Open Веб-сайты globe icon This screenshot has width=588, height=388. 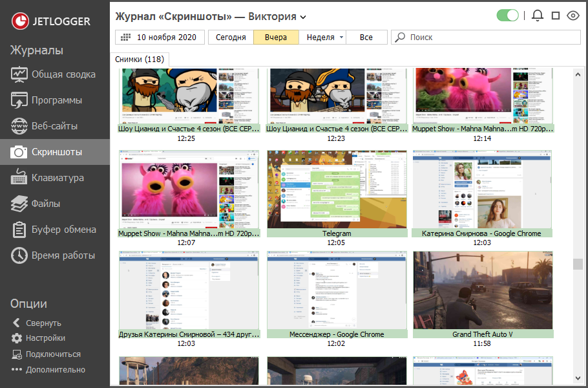coord(19,126)
